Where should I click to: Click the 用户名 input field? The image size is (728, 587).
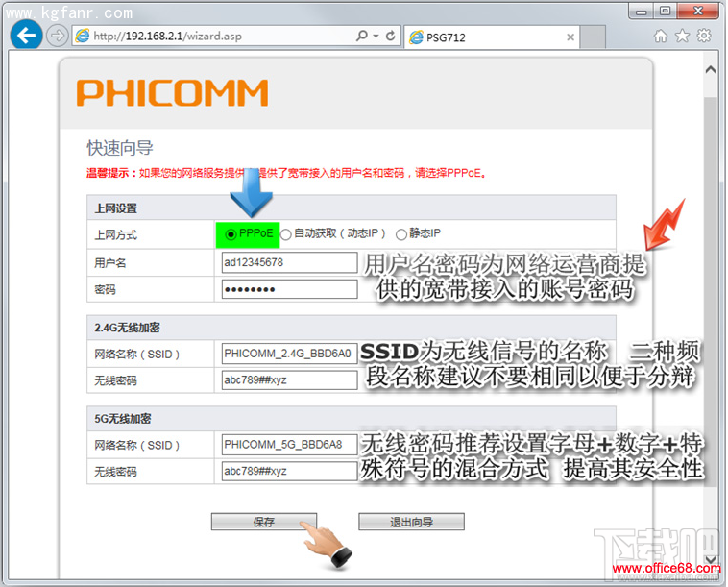[x=290, y=262]
